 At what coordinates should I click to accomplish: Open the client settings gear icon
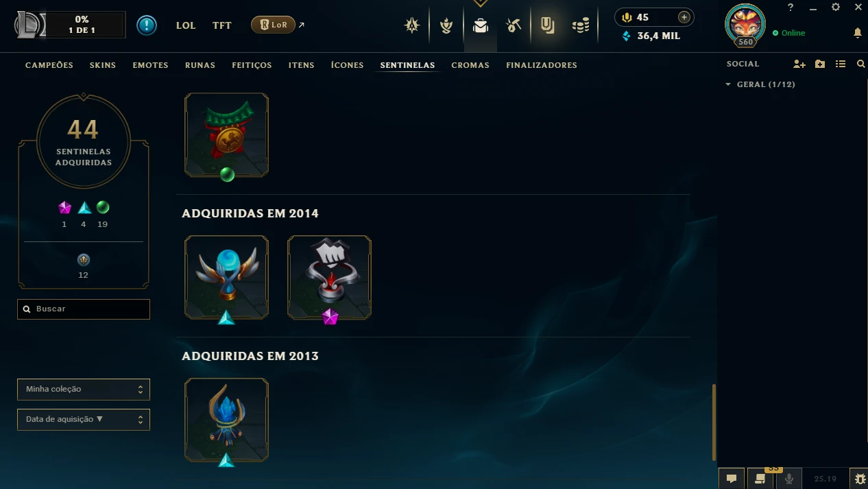[836, 7]
